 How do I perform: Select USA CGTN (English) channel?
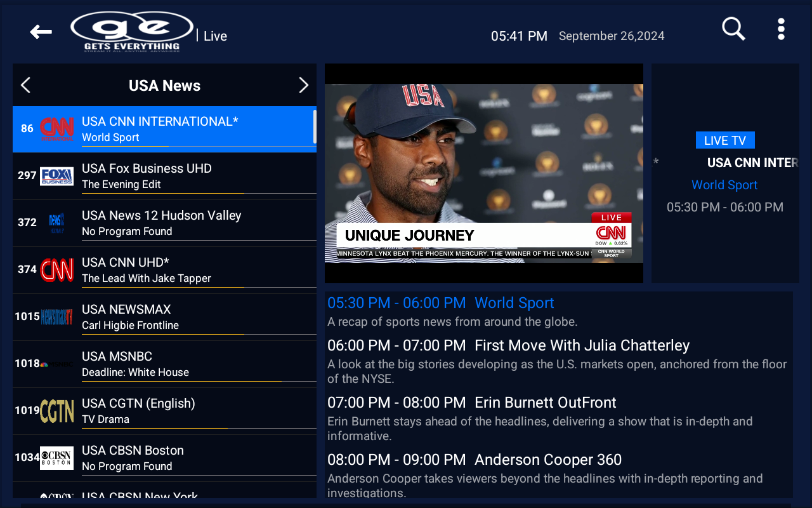coord(164,411)
